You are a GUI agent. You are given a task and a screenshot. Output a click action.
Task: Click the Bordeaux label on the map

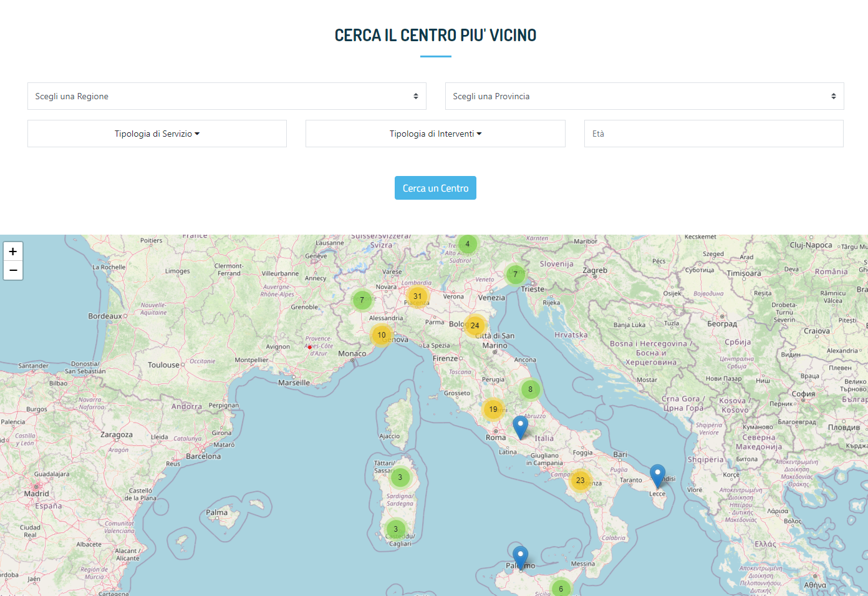tap(105, 316)
